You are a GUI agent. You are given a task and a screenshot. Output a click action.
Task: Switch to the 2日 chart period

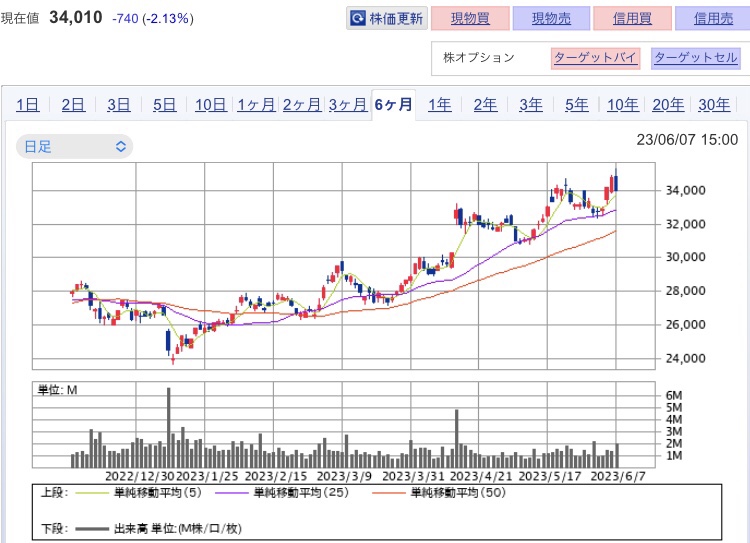click(x=73, y=104)
